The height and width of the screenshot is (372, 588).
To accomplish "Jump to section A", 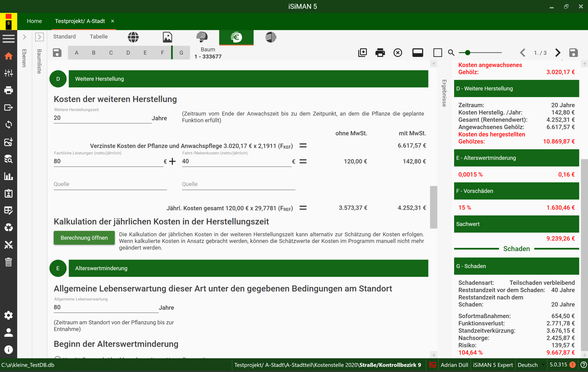I will (x=76, y=53).
